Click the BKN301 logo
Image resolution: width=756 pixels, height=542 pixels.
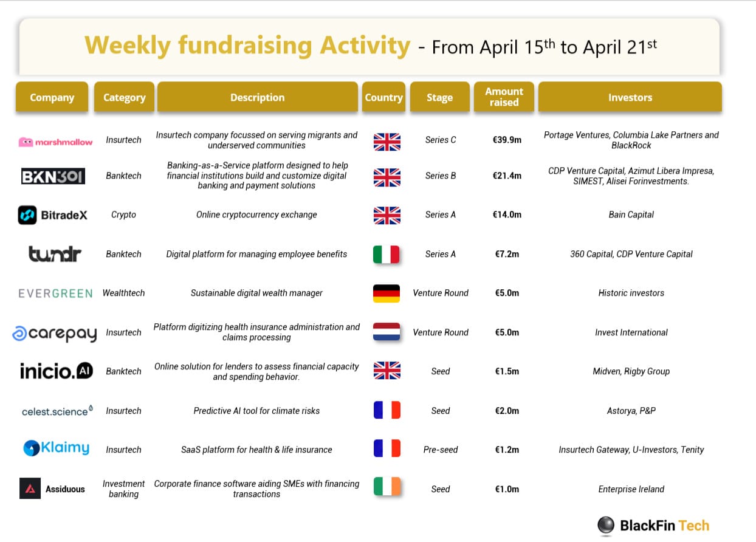coord(53,176)
